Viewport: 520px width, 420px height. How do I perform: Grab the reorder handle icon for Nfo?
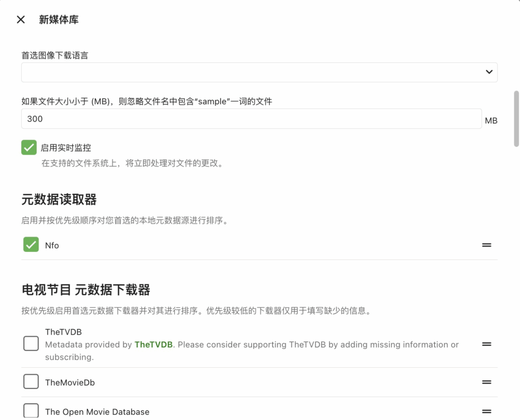486,245
